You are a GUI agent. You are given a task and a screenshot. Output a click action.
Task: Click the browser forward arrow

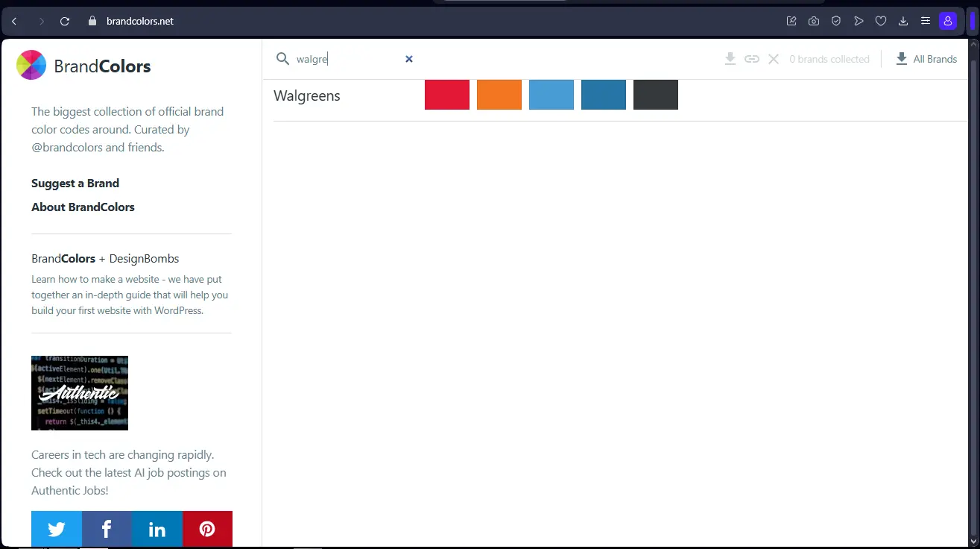(x=41, y=22)
